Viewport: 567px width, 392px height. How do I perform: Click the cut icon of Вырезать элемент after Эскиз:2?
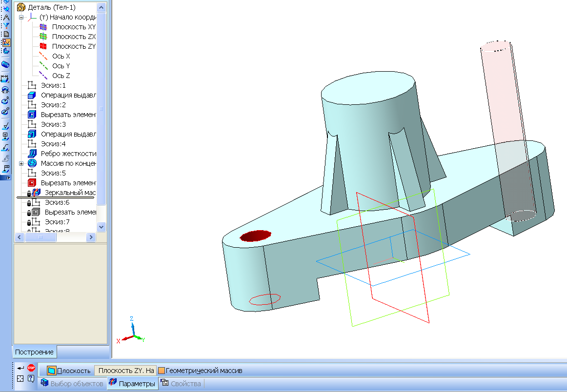(x=32, y=115)
